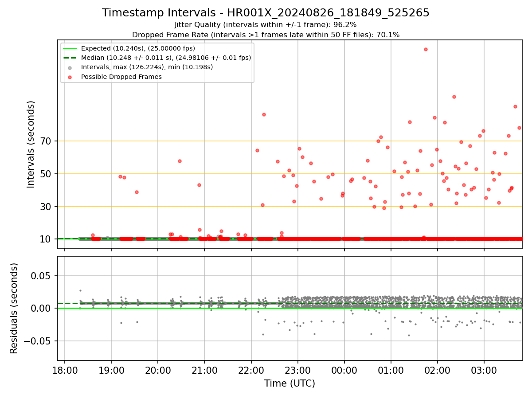This screenshot has height=399, width=532.
Task: Select the 'Jitter Quality' subtitle line
Action: (x=266, y=25)
